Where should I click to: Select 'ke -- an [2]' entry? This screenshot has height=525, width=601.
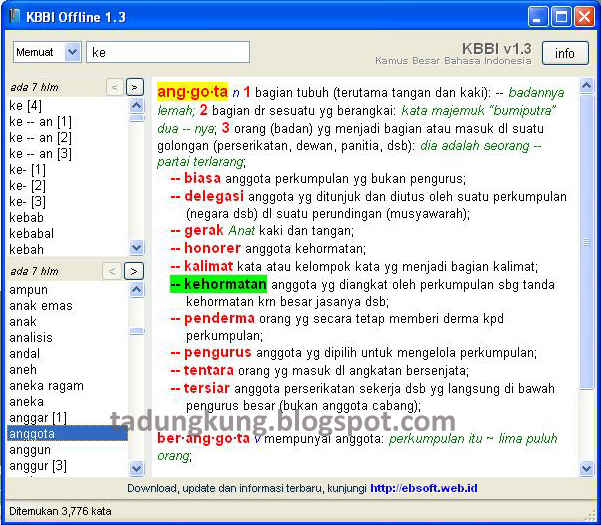tap(40, 138)
